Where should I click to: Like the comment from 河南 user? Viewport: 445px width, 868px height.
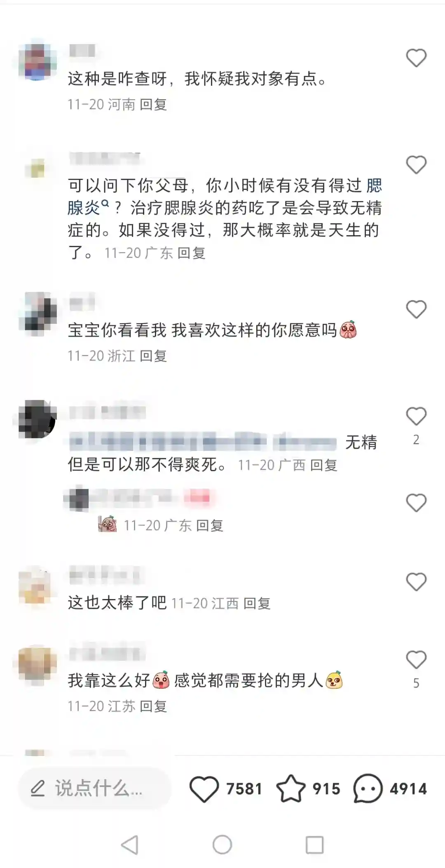click(x=416, y=58)
